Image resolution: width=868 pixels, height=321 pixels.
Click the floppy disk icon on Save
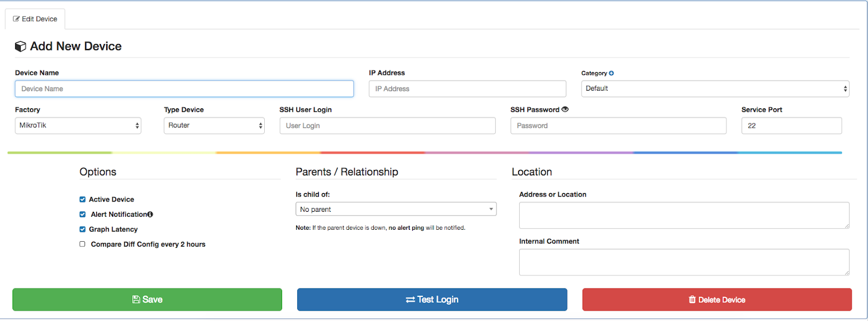coord(136,299)
